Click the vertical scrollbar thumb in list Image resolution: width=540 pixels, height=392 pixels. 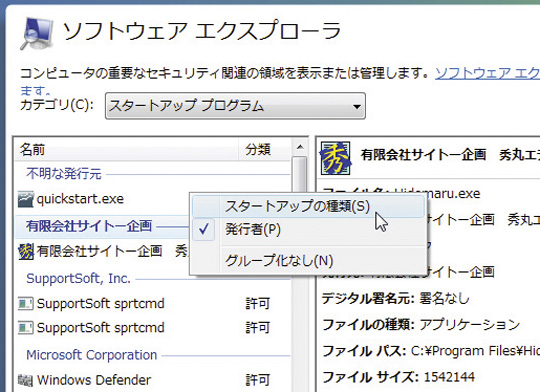coord(300,175)
